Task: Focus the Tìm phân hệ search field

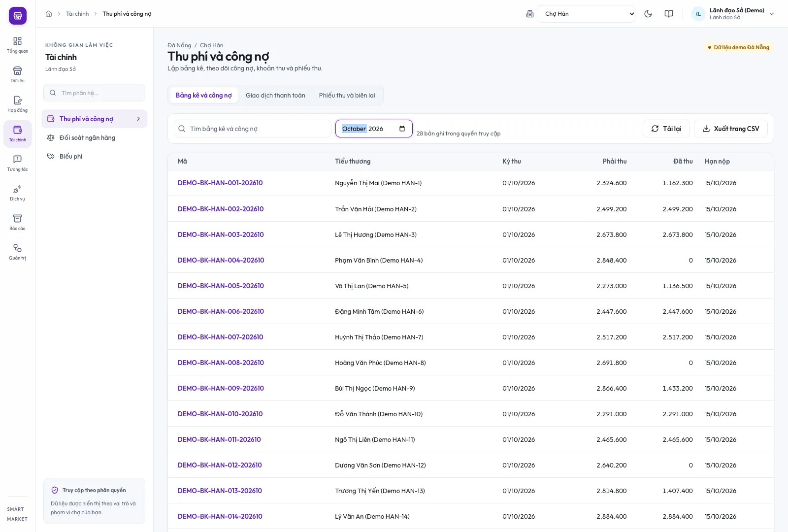Action: [95, 93]
